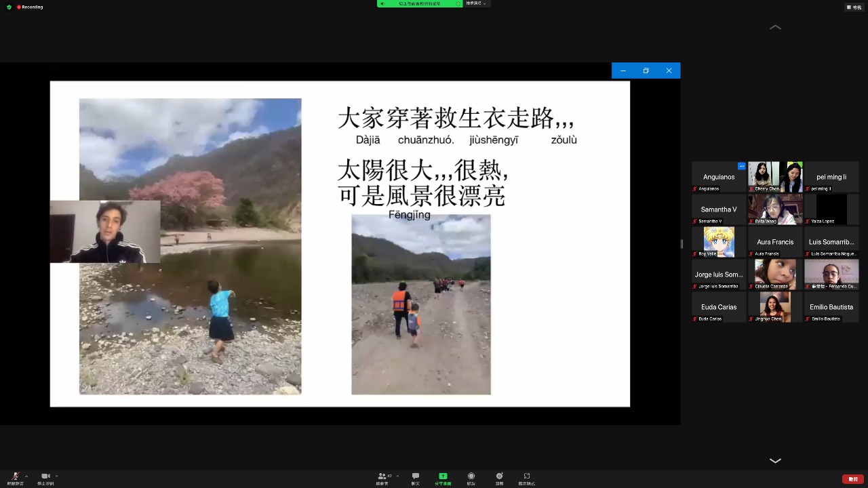868x488 pixels.
Task: Select Emilio Bautista's participant tile
Action: click(831, 307)
